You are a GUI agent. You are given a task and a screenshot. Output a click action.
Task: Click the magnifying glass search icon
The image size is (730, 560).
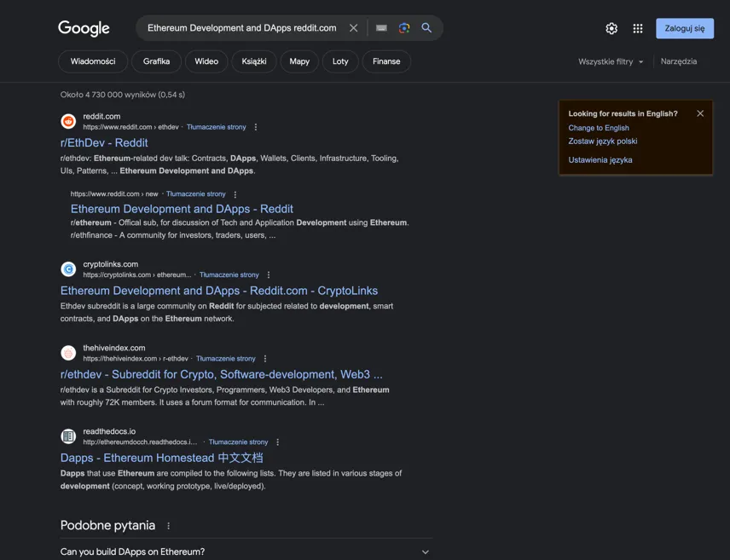(426, 28)
